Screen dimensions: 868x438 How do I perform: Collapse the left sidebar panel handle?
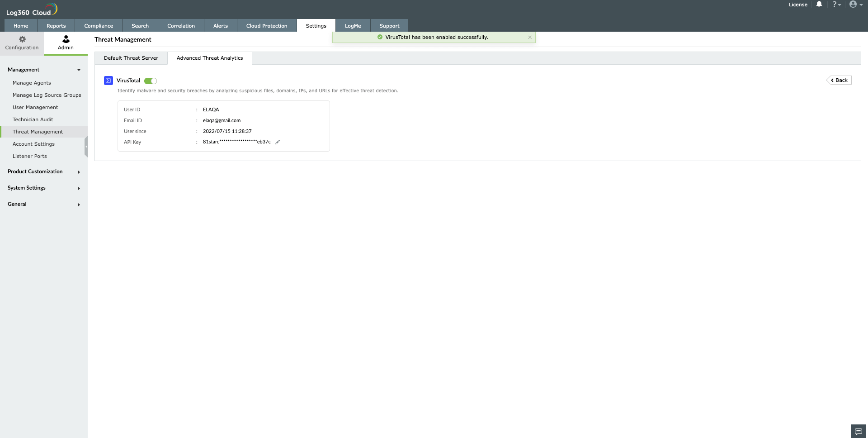pyautogui.click(x=86, y=147)
